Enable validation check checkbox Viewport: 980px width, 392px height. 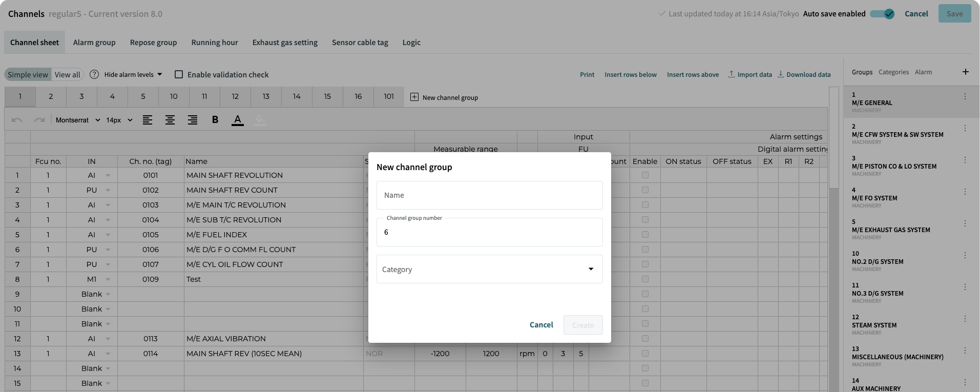coord(179,74)
